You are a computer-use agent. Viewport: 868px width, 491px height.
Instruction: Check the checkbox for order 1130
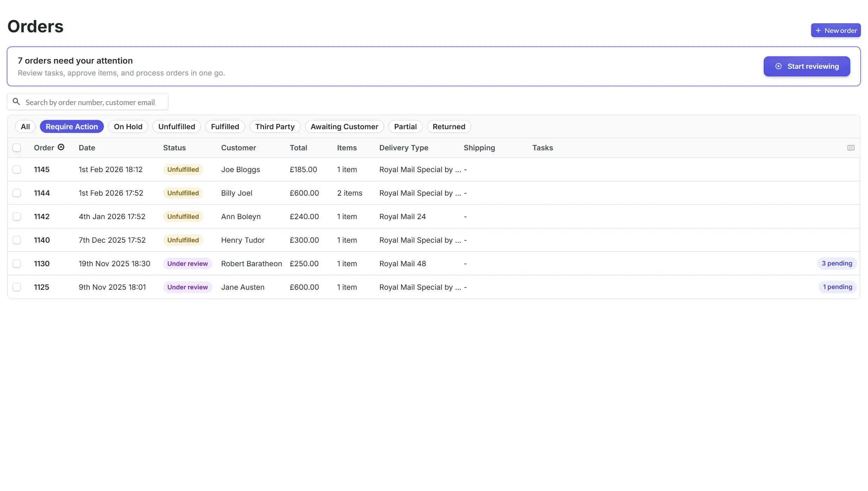[17, 263]
